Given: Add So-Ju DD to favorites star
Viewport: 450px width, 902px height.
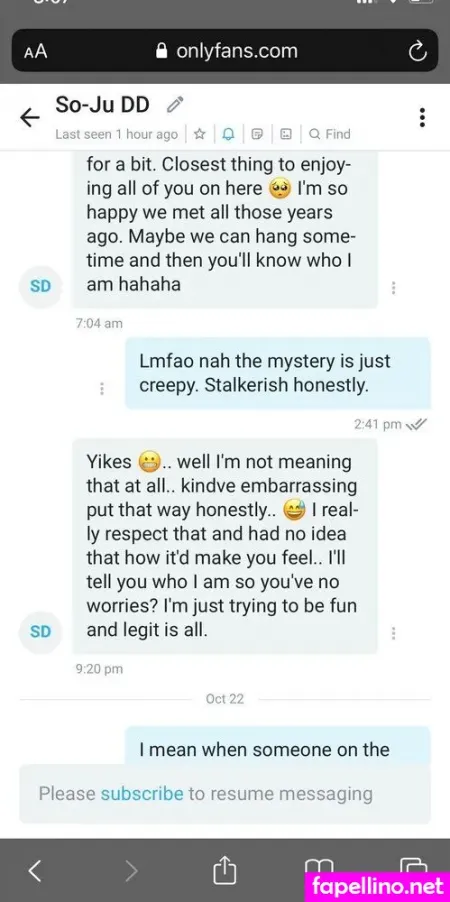Looking at the screenshot, I should (199, 134).
